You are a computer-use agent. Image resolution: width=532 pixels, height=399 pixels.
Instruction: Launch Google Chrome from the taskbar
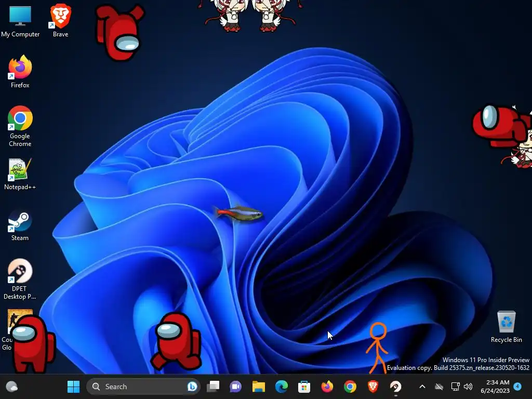click(350, 387)
